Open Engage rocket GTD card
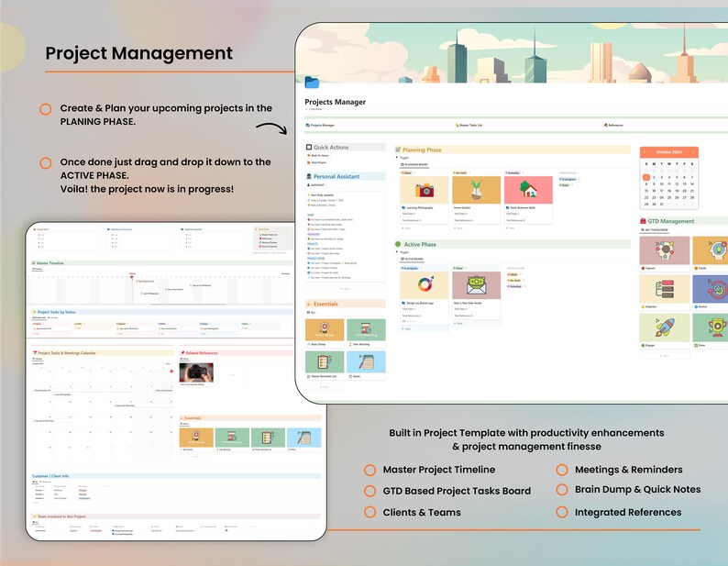728x566 pixels. (x=665, y=331)
